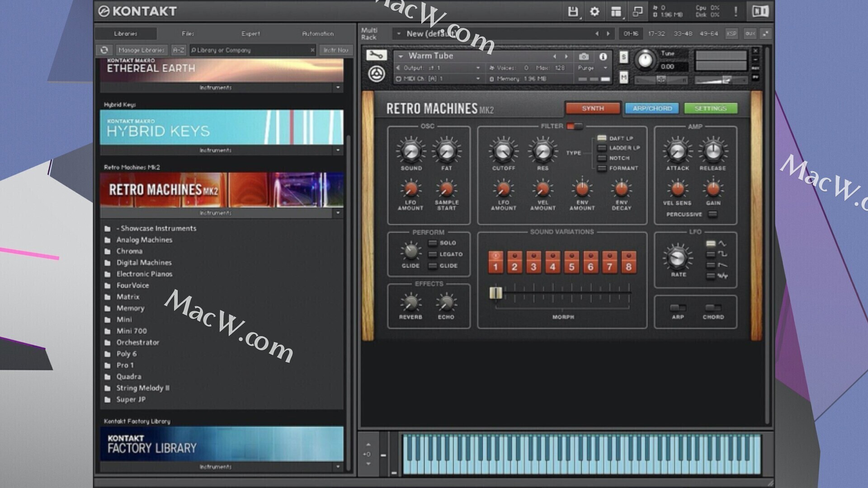Click the MORPH slider handle
The height and width of the screenshot is (488, 868).
pyautogui.click(x=495, y=293)
